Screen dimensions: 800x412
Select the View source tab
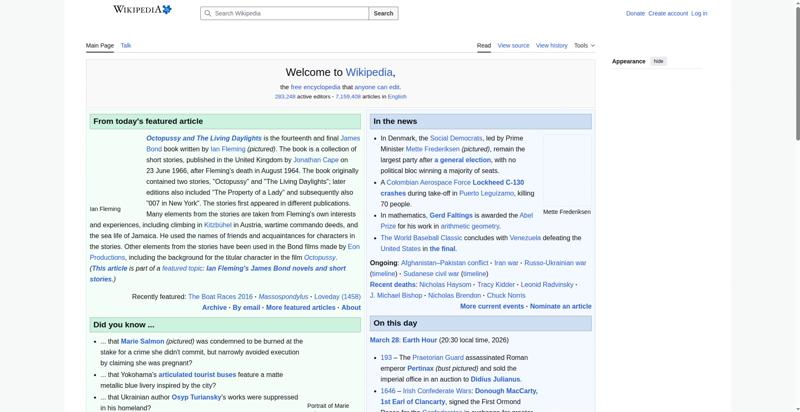(513, 45)
